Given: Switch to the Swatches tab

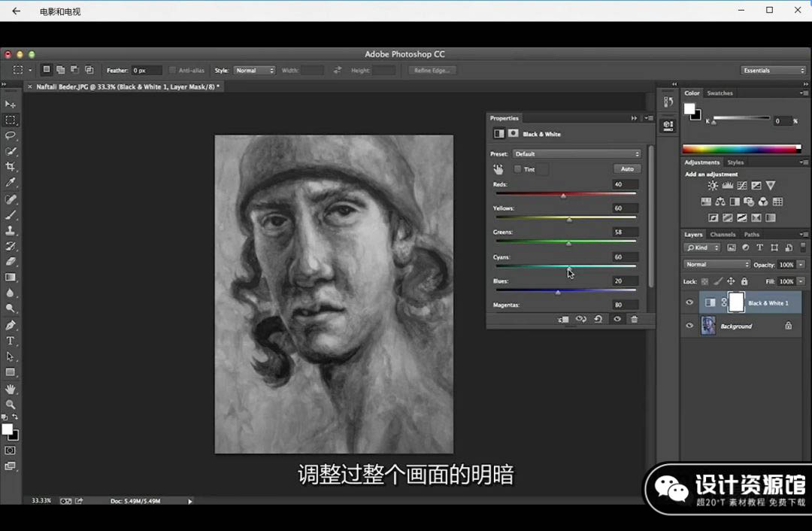Looking at the screenshot, I should pos(720,93).
